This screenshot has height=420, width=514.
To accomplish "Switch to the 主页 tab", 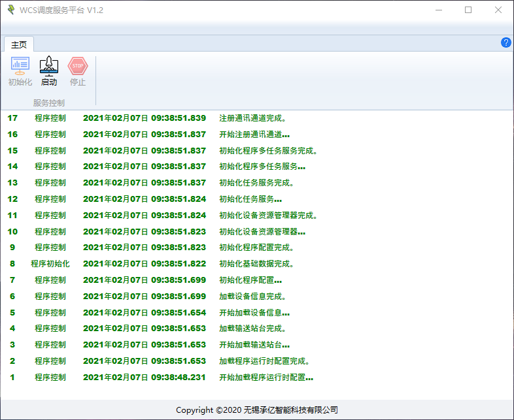I will pyautogui.click(x=19, y=44).
